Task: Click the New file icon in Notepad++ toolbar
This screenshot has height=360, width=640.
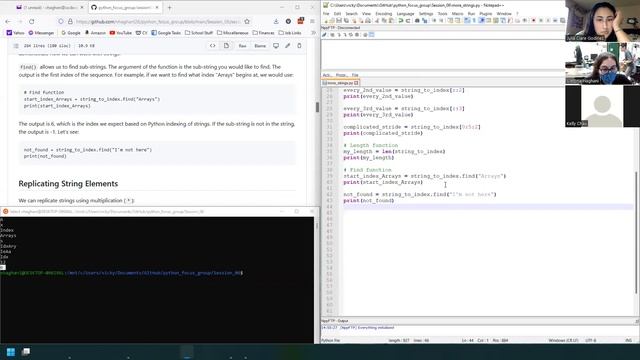Action: (x=325, y=20)
